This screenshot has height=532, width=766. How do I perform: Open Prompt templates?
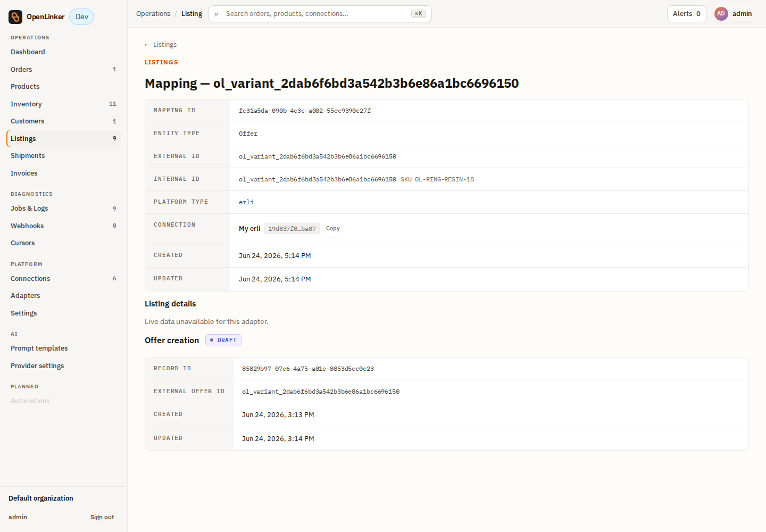click(x=63, y=348)
